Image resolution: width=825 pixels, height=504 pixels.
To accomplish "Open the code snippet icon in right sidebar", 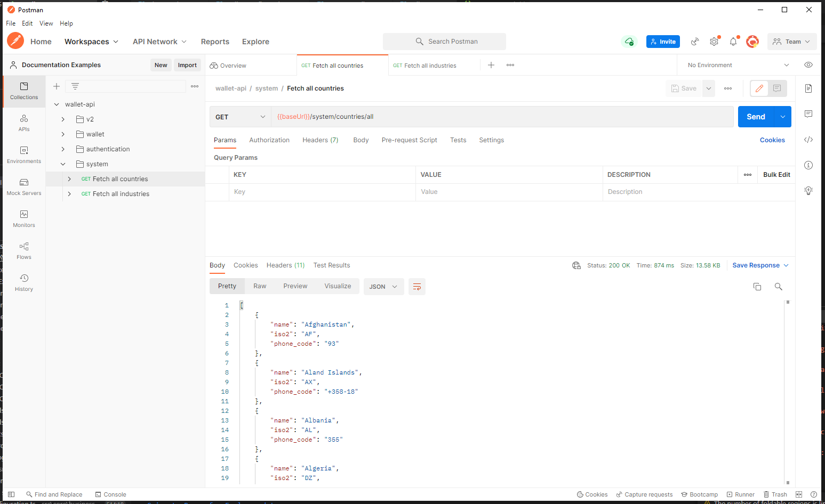I will pos(808,140).
